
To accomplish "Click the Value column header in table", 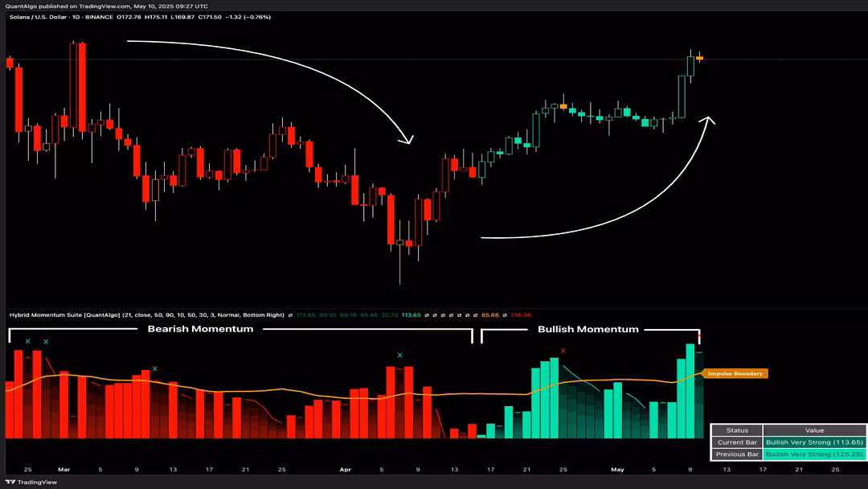I will pos(814,430).
